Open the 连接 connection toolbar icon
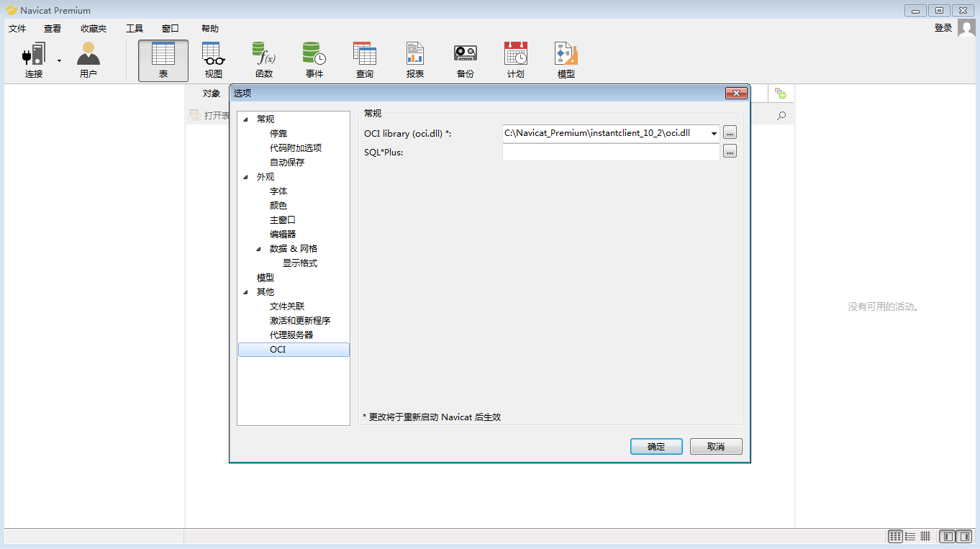Viewport: 980px width, 549px height. (x=34, y=60)
